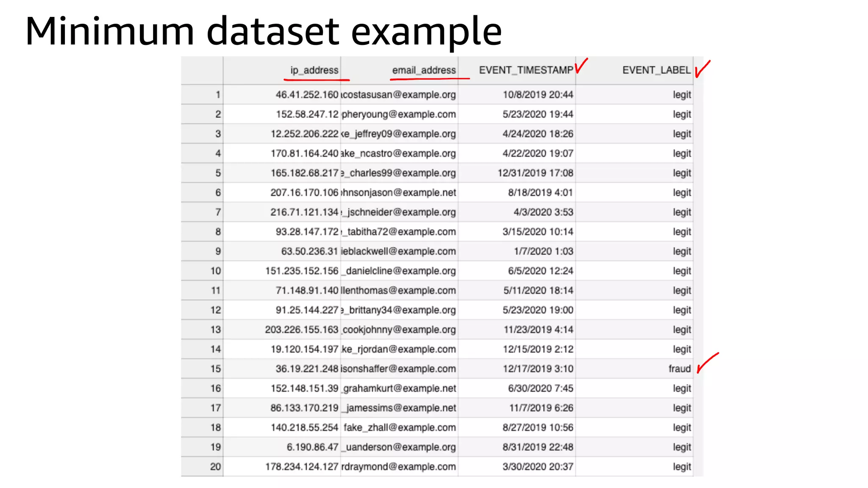Select row number 15 header
Image resolution: width=868 pixels, height=488 pixels.
coord(202,369)
